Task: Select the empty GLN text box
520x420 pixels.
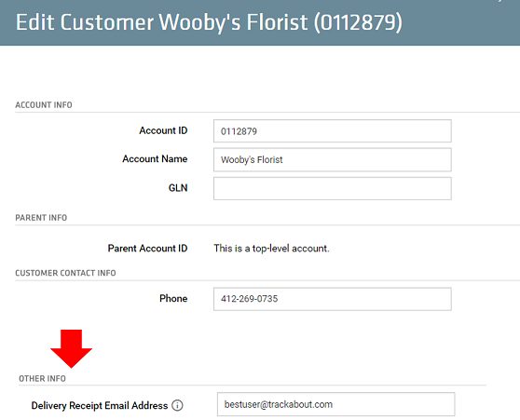Action: tap(333, 188)
